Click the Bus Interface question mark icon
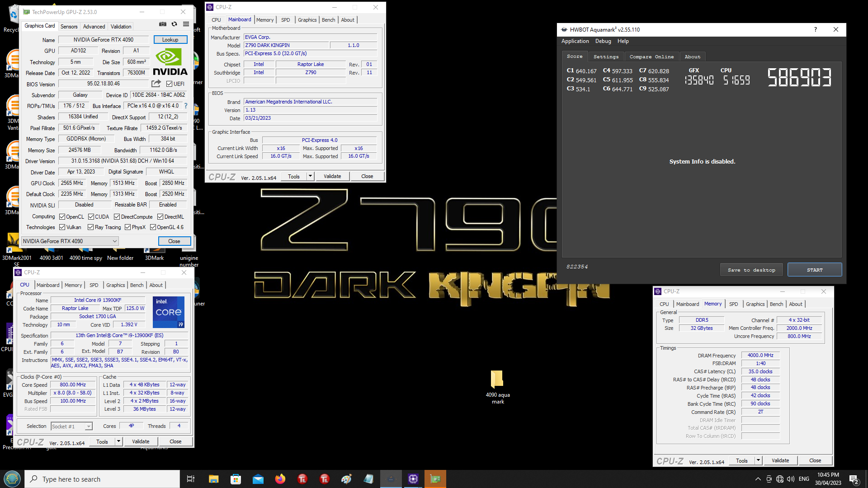The width and height of the screenshot is (868, 488). click(185, 106)
